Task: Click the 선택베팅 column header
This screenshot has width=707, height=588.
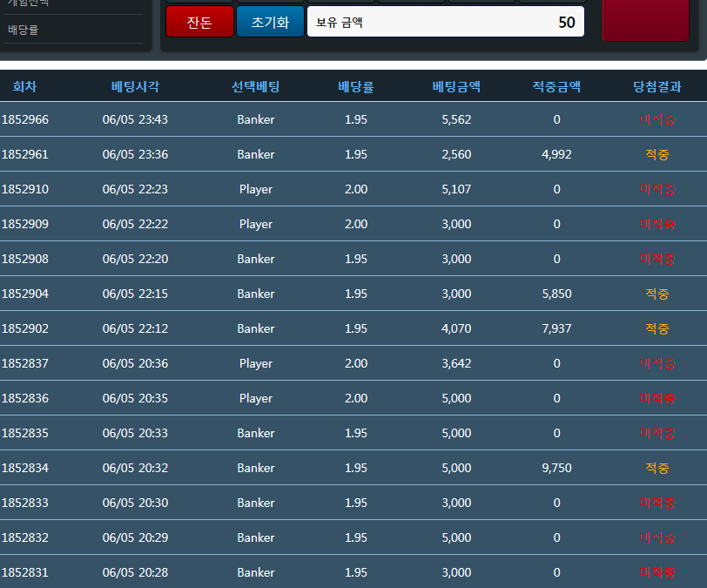Action: (256, 86)
